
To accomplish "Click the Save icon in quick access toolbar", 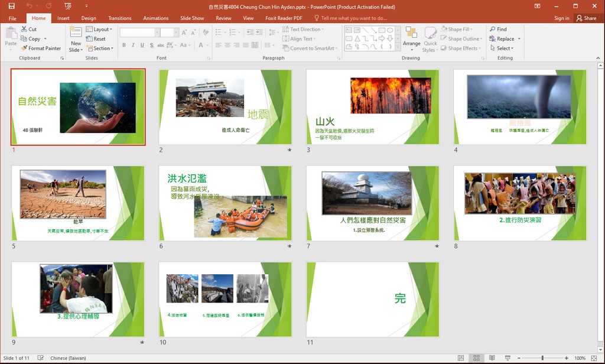I will click(12, 6).
